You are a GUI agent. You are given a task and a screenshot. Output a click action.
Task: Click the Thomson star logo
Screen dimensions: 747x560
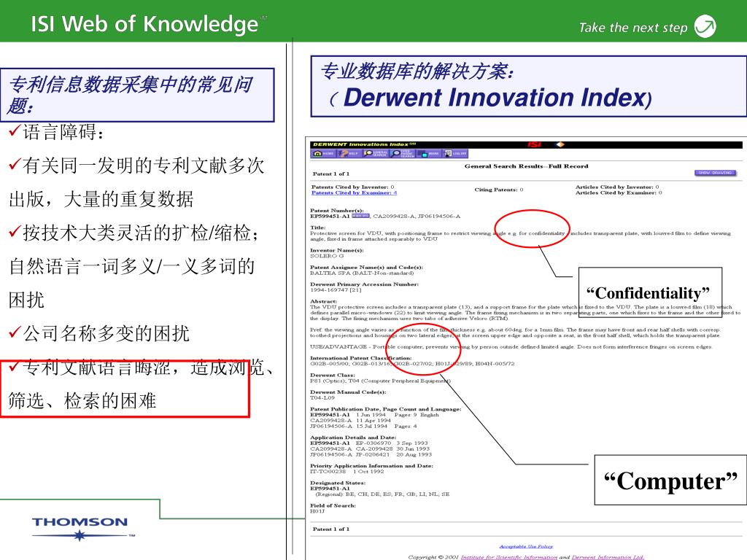click(x=80, y=535)
